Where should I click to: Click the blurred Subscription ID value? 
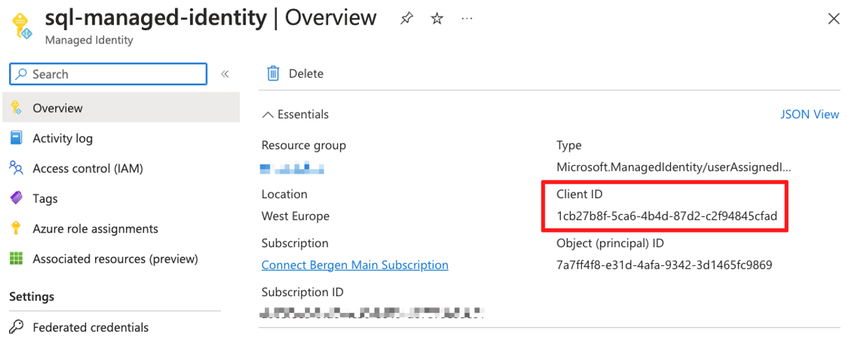pos(372,312)
